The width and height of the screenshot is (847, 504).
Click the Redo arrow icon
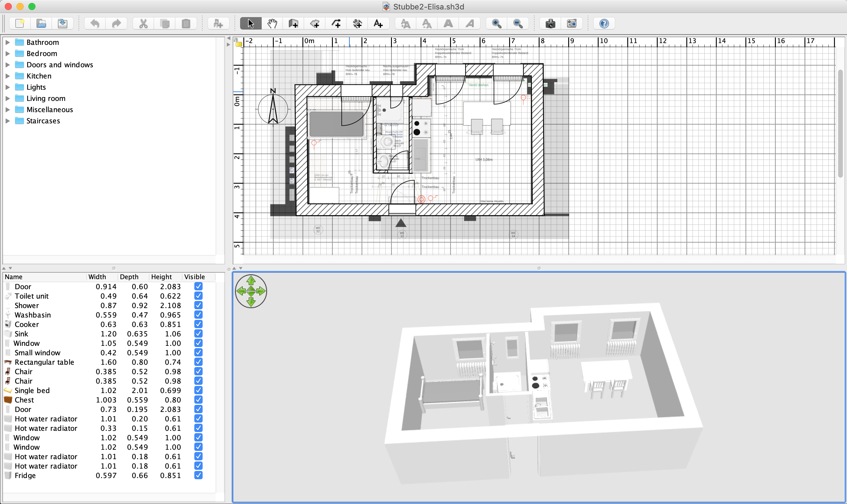pyautogui.click(x=116, y=23)
